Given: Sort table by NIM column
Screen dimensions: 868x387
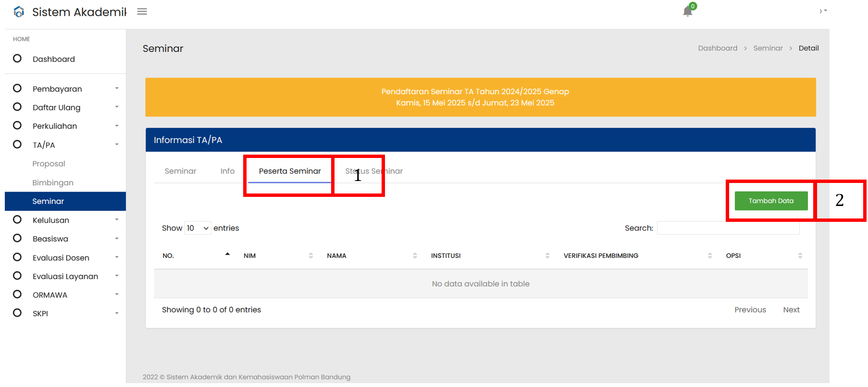Looking at the screenshot, I should coord(277,255).
